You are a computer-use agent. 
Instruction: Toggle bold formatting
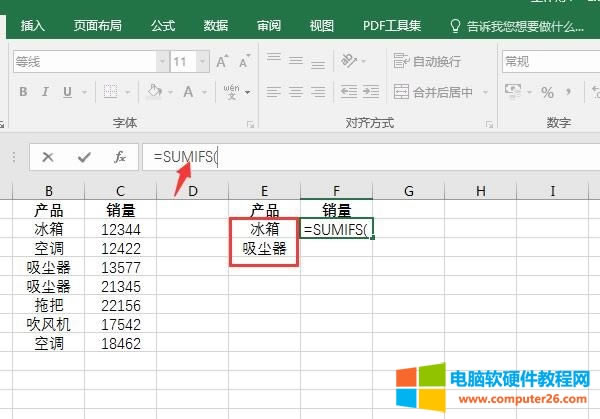[x=22, y=92]
